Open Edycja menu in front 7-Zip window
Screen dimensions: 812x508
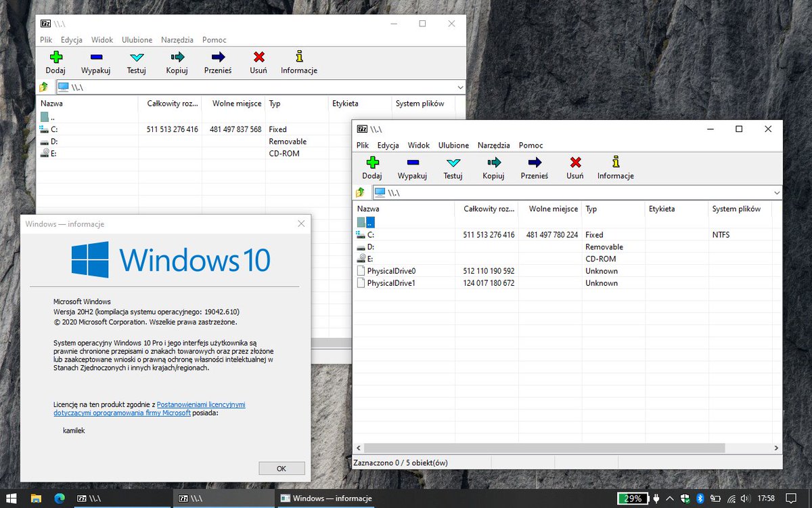pos(388,145)
